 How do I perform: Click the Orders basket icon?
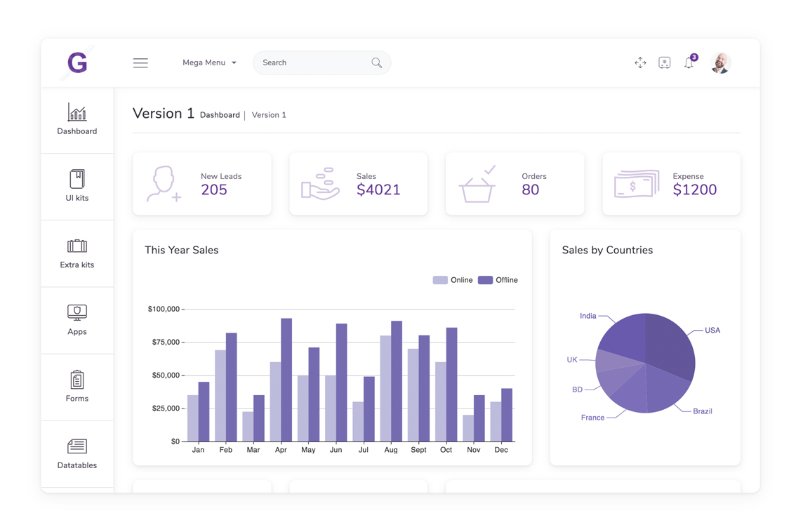(477, 184)
